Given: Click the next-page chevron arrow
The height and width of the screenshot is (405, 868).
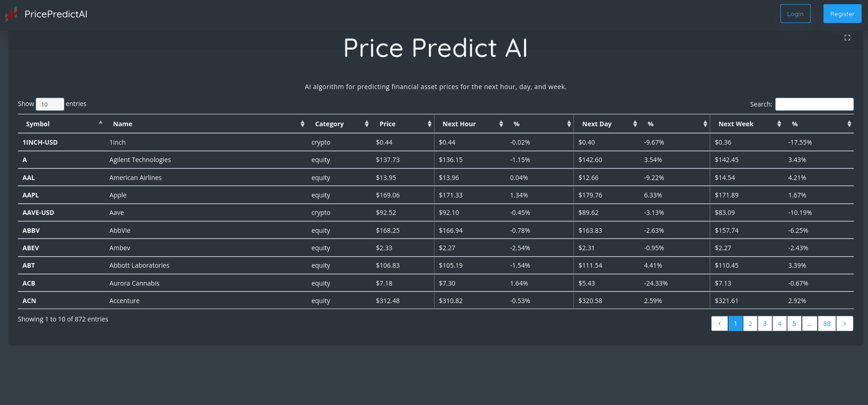Looking at the screenshot, I should pyautogui.click(x=845, y=323).
